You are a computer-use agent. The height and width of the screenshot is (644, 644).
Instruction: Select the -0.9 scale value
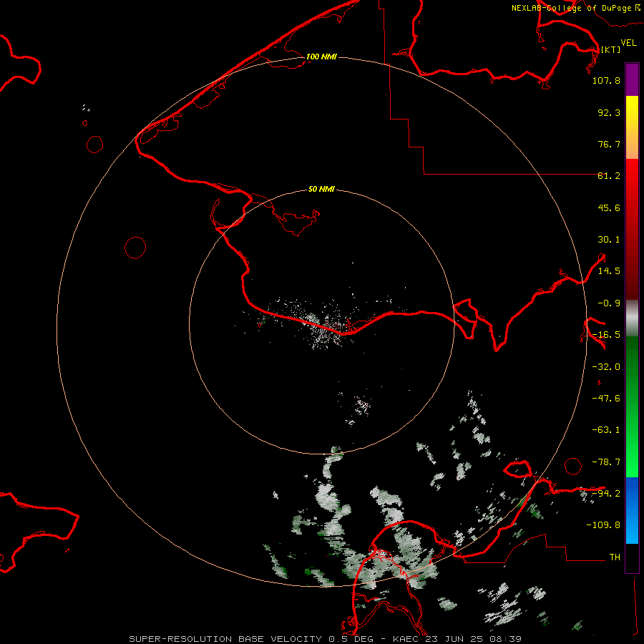coord(609,303)
